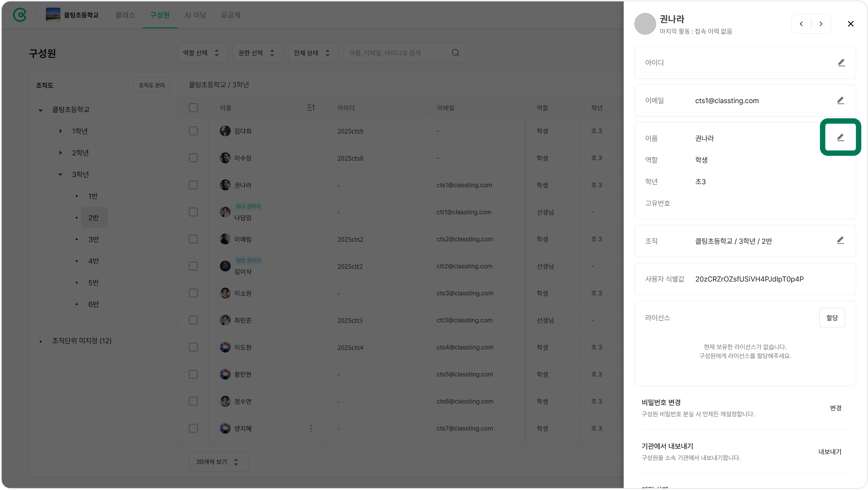Select 조직단위 미지정 (12) item
Screen dimensions: 868x490
click(x=82, y=341)
